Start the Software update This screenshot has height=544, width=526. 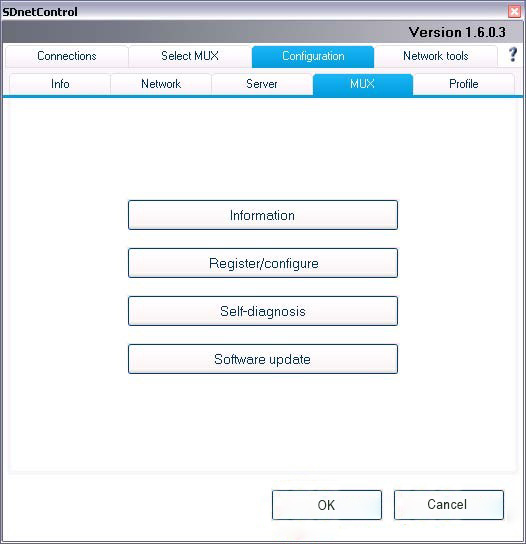click(x=263, y=359)
